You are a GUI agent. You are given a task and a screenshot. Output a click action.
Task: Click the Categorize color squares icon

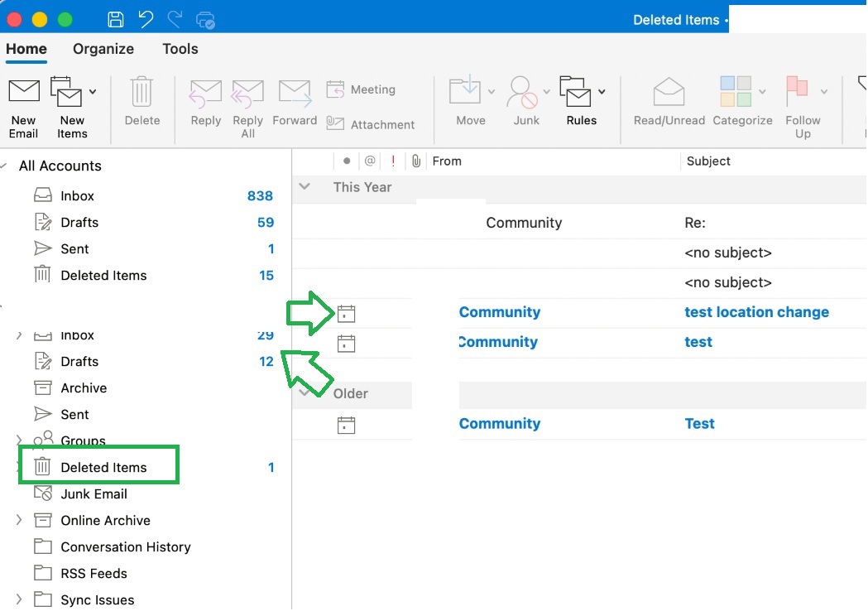pyautogui.click(x=736, y=91)
